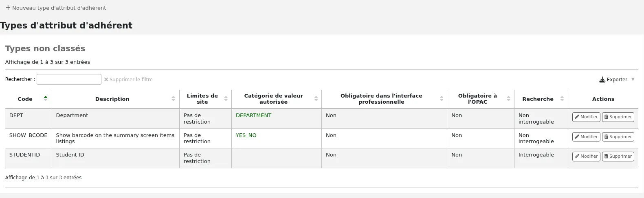This screenshot has height=198, width=644.
Task: Click the Exporter button label
Action: point(617,80)
